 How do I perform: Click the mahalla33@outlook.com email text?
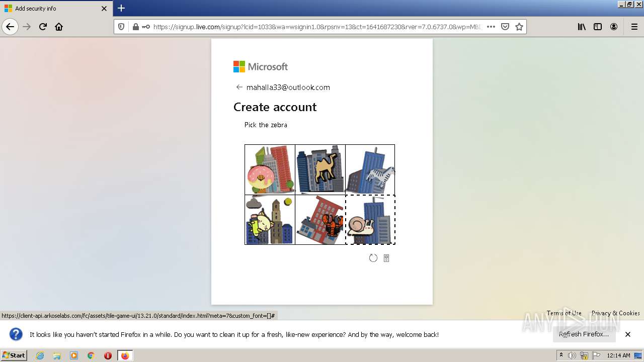[288, 87]
